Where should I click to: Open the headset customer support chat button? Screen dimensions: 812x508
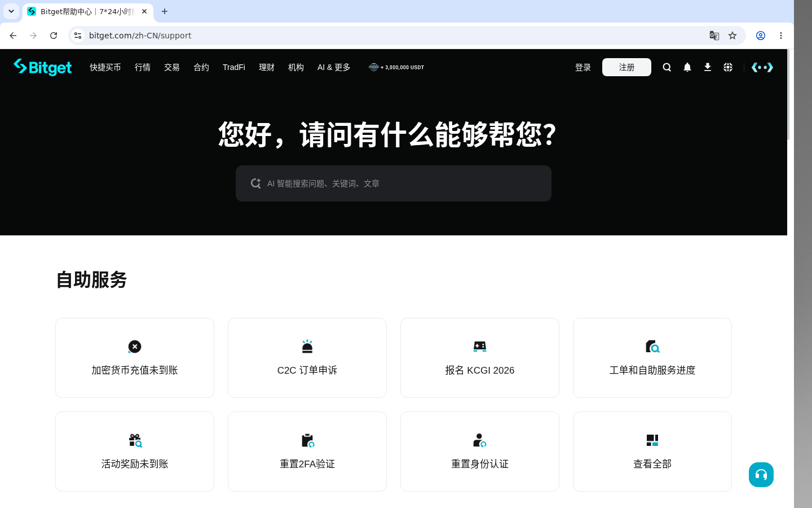click(761, 475)
